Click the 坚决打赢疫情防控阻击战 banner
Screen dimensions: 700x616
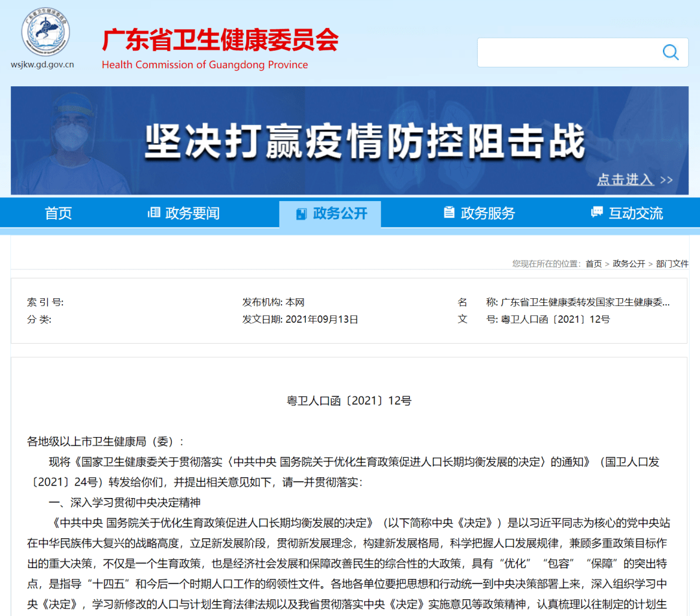click(349, 140)
